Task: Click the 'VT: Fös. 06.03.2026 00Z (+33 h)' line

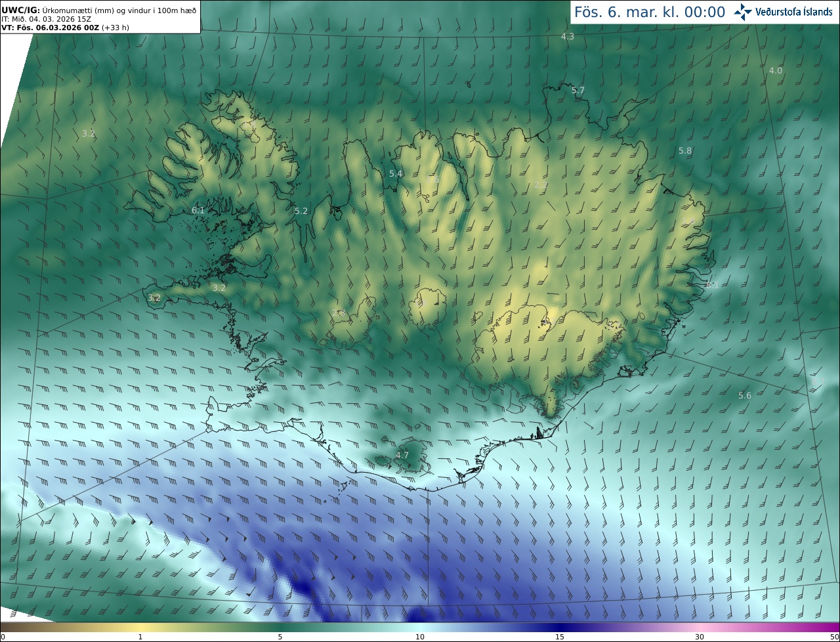Action: (x=65, y=28)
